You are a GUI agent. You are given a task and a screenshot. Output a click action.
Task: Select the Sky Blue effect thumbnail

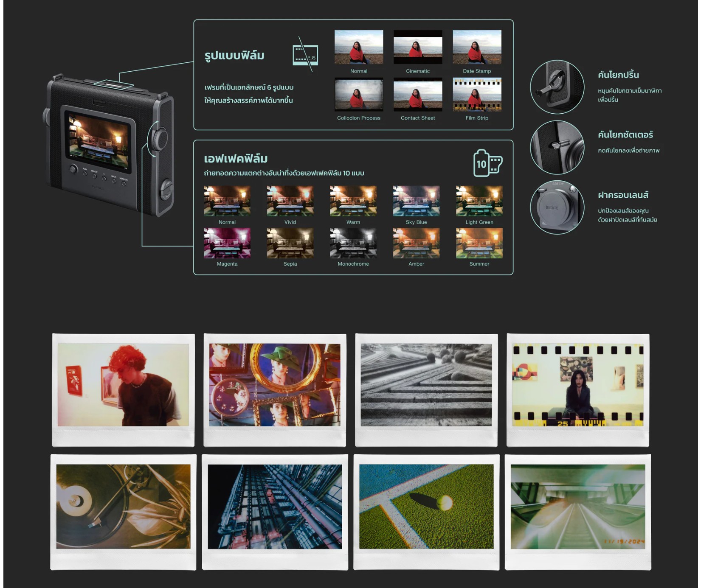pyautogui.click(x=416, y=201)
